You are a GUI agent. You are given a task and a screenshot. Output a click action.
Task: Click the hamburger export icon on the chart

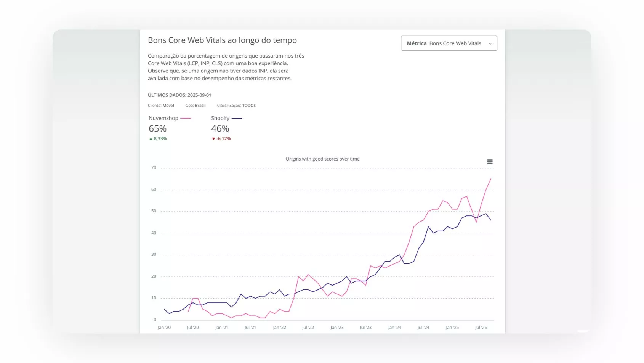[490, 161]
